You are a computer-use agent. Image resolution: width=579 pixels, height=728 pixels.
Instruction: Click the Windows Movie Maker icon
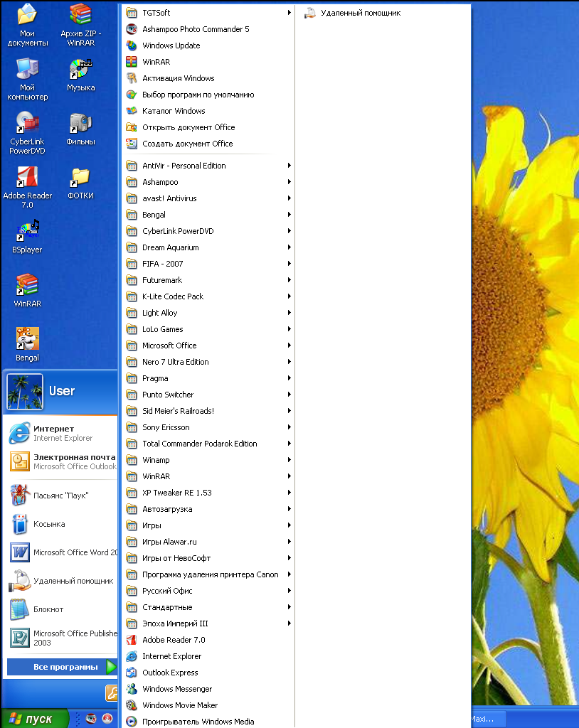point(132,705)
